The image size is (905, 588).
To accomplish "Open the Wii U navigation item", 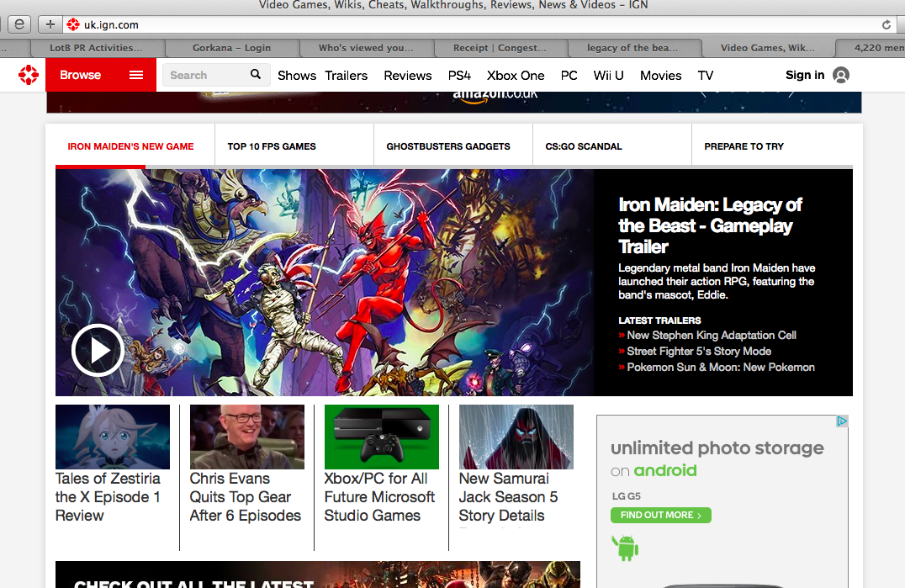I will click(608, 76).
